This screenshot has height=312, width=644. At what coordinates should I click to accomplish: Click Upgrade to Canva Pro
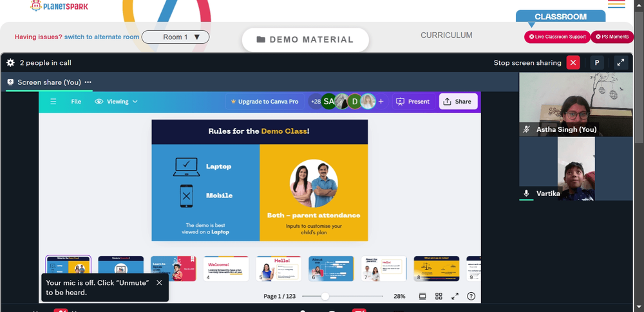pos(265,102)
